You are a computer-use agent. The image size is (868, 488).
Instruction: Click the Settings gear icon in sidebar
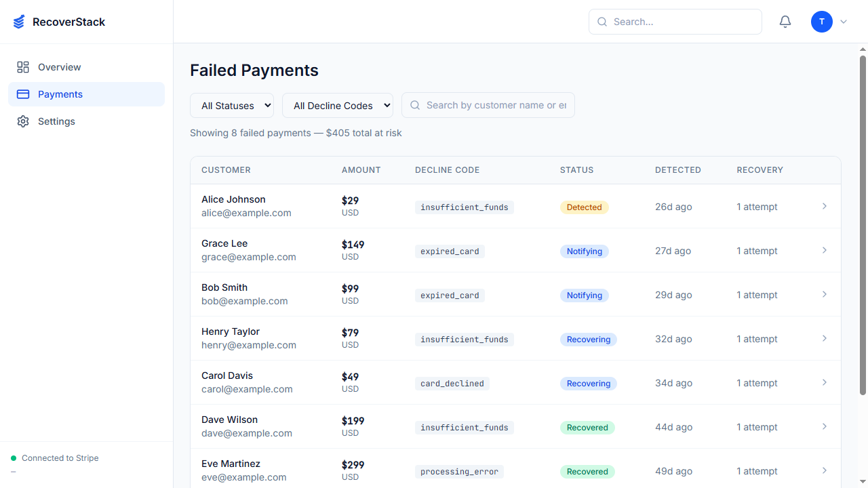23,121
